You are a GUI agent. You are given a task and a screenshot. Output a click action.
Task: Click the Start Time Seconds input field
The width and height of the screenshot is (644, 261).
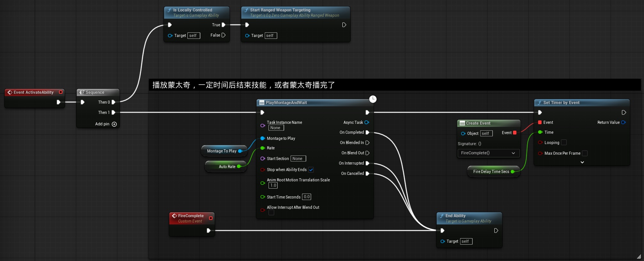coord(307,197)
